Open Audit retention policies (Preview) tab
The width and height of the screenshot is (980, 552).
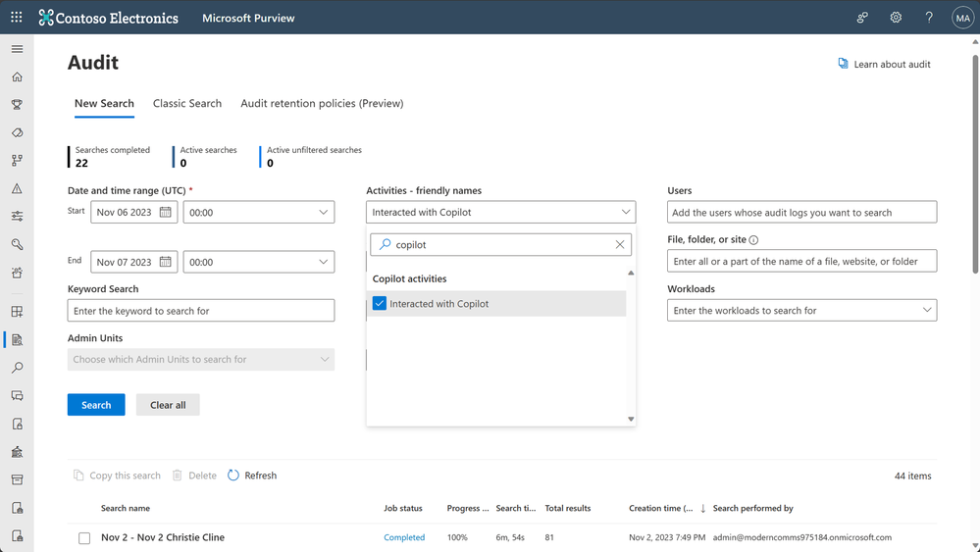coord(322,103)
